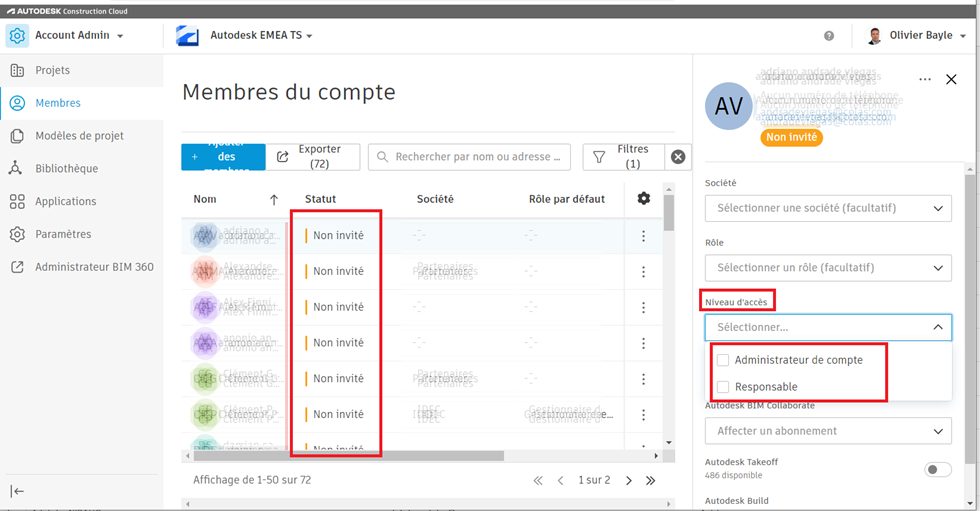This screenshot has width=980, height=511.
Task: Open the more menu for the fifth member row
Action: tap(643, 379)
